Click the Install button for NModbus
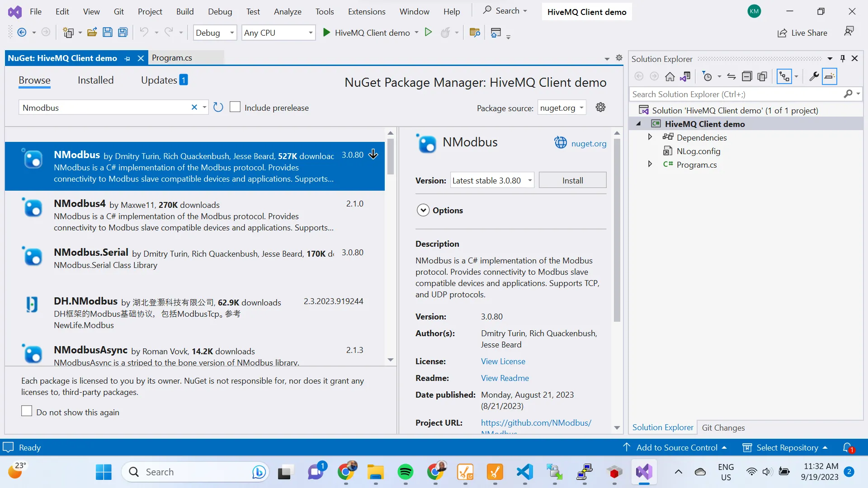 pos(572,180)
